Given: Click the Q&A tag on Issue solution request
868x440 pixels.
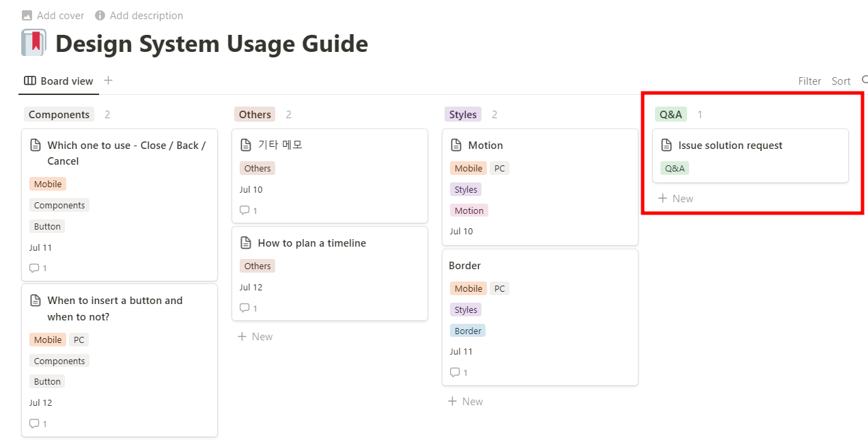Looking at the screenshot, I should tap(675, 168).
